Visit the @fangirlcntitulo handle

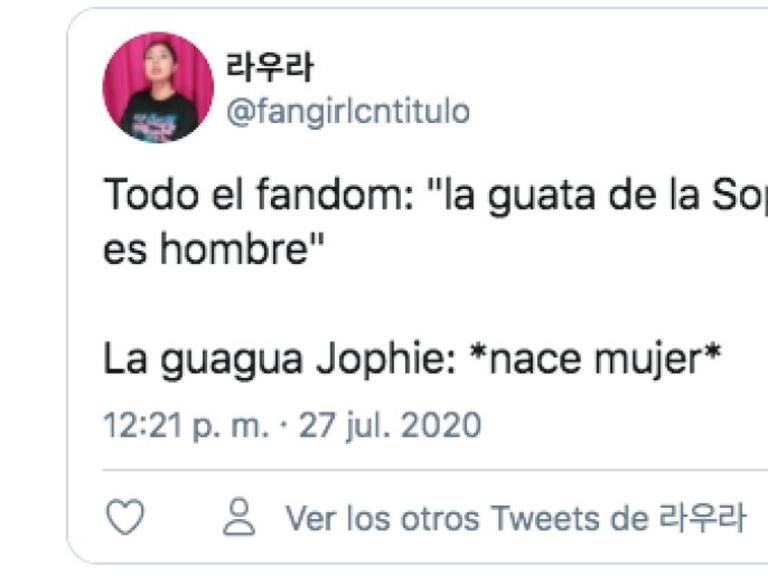click(x=348, y=112)
